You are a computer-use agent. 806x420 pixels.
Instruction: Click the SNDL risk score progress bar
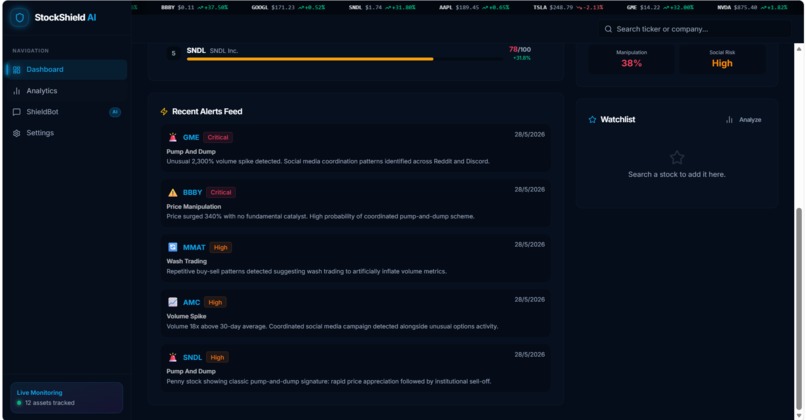pos(344,59)
